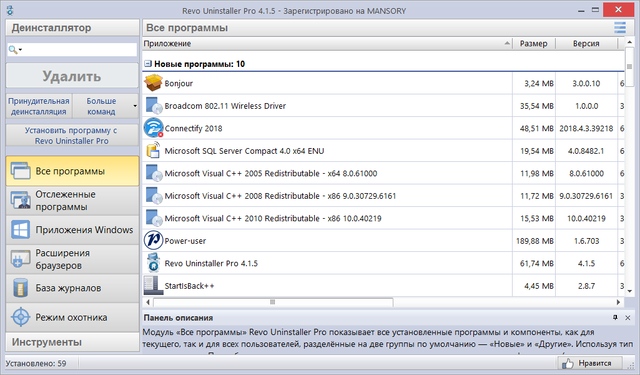Click the Visual C++ 2010 Redistributable icon
Image resolution: width=640 pixels, height=375 pixels.
153,217
